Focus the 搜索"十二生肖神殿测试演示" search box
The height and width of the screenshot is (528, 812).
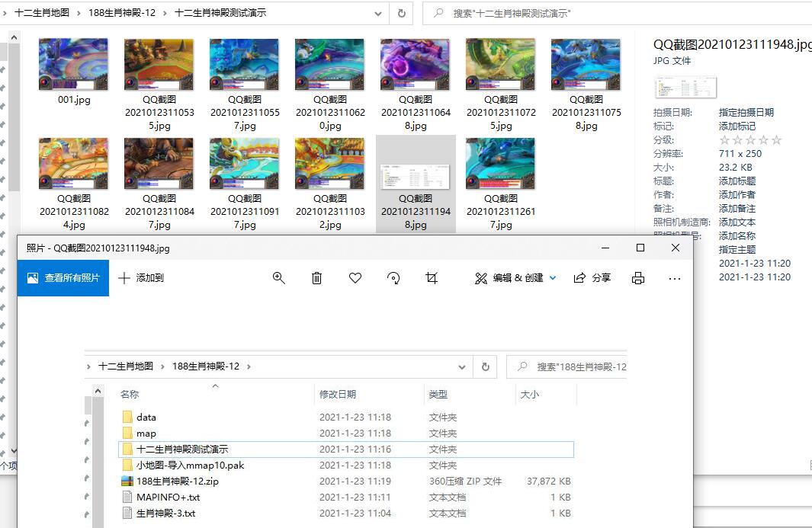pos(616,13)
